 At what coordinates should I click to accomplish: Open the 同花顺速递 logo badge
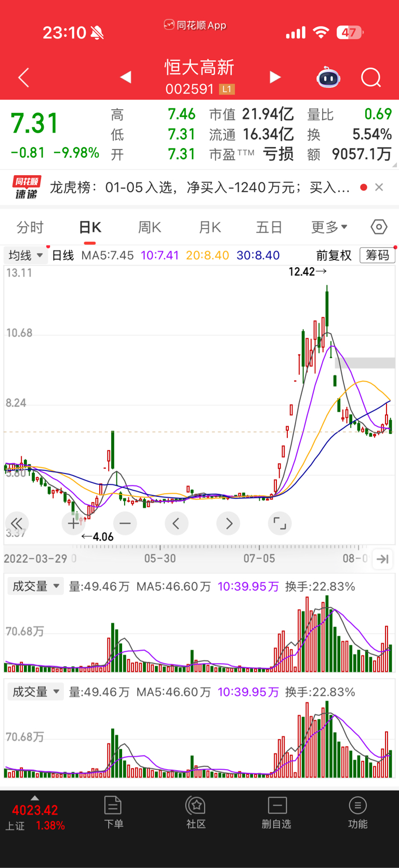coord(27,188)
